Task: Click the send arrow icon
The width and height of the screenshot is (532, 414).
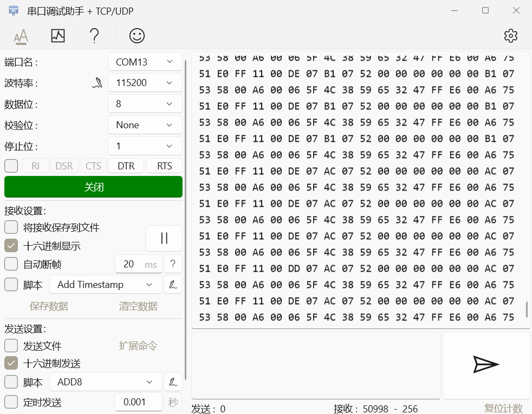Action: pyautogui.click(x=486, y=365)
